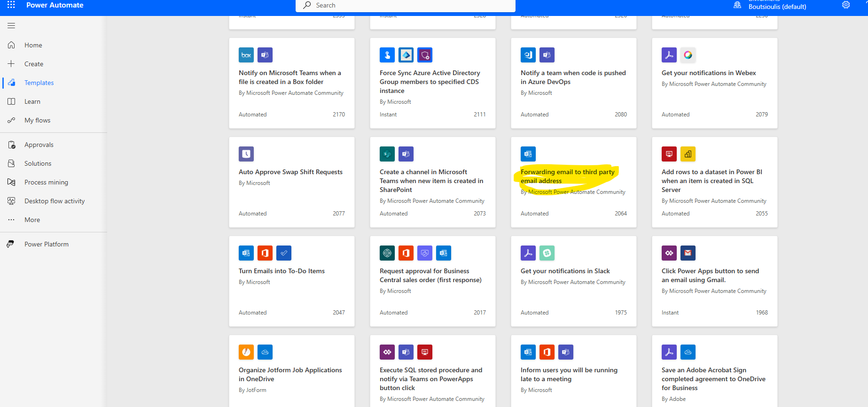Open Settings gear icon in header
Viewport: 868px width, 407px height.
pos(846,5)
